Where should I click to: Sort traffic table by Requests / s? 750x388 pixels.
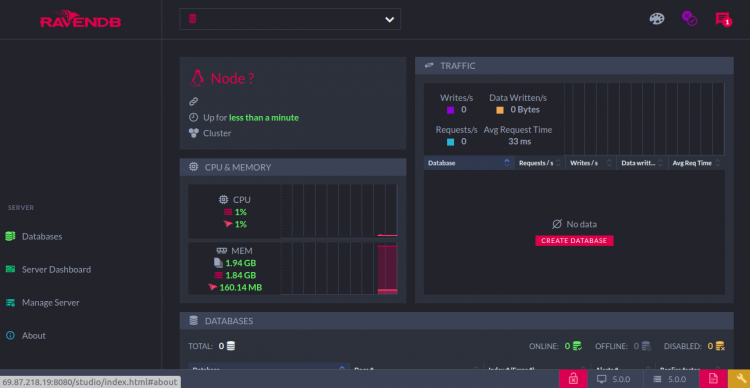[540, 163]
